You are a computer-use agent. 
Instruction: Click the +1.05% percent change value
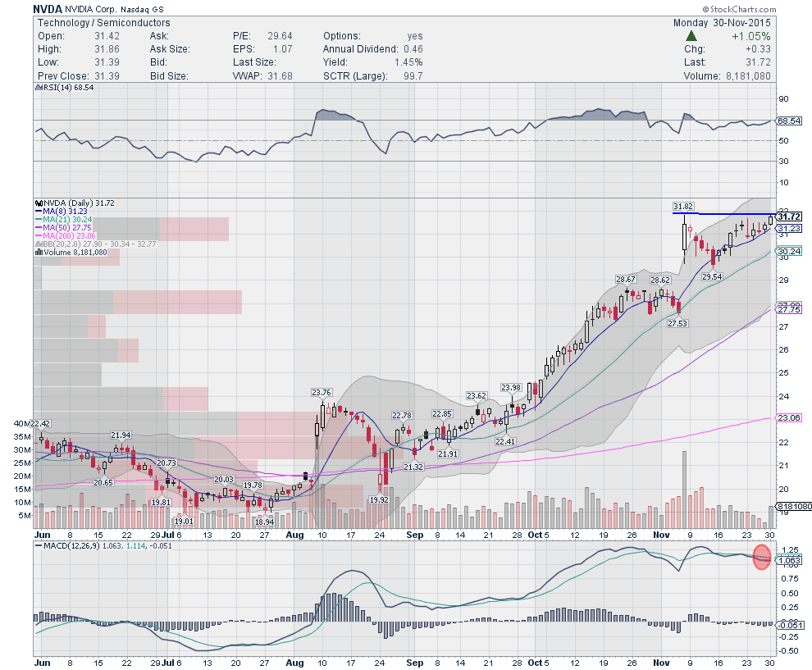750,36
